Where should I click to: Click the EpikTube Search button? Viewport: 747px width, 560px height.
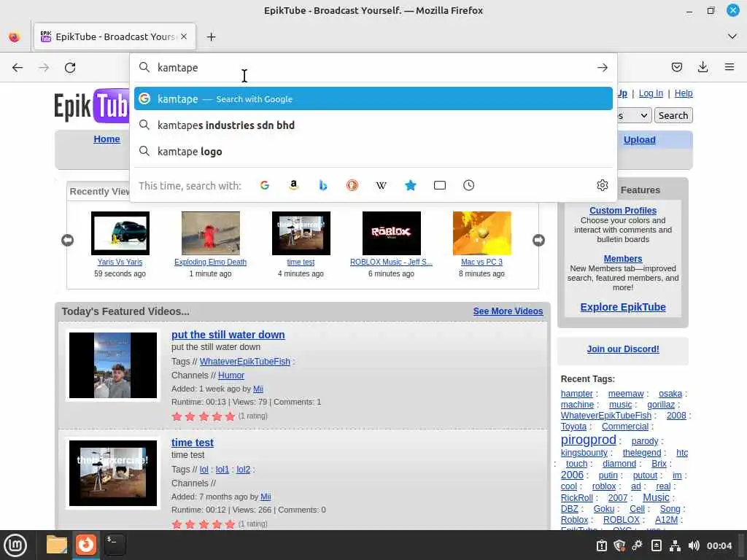(x=673, y=116)
